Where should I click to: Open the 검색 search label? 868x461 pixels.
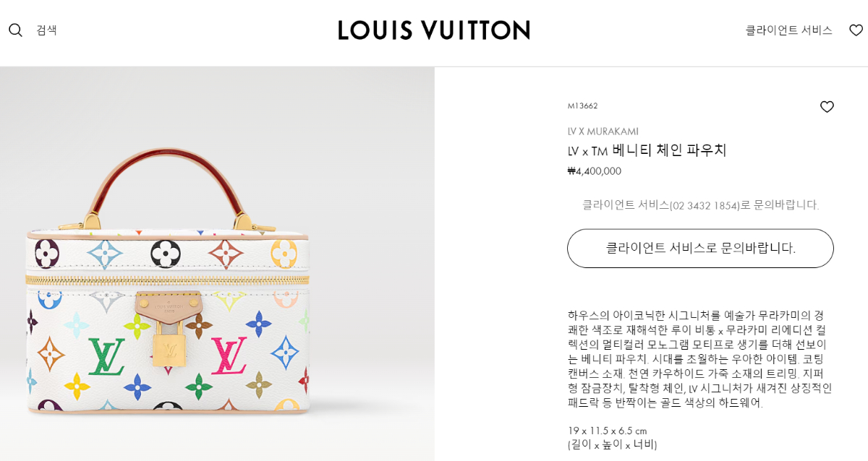(x=46, y=30)
